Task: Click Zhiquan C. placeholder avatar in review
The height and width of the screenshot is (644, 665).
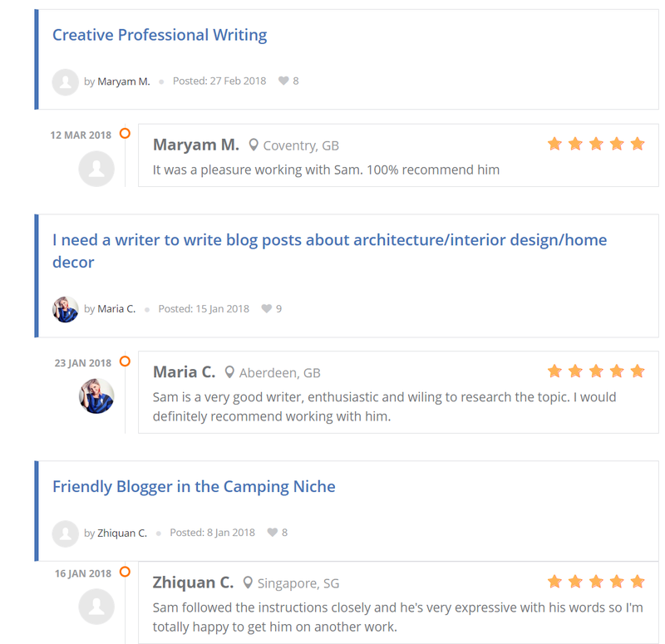Action: pyautogui.click(x=96, y=607)
